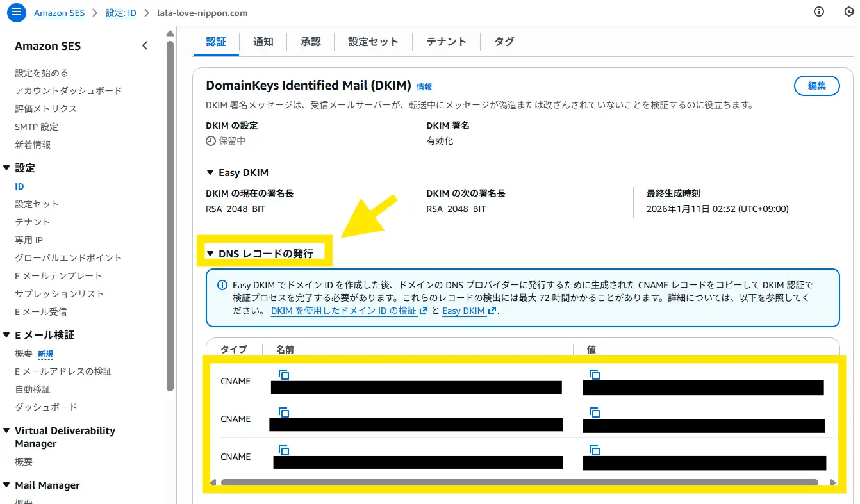Open the DKIM を使用したドメイン ID の検証 link

[343, 311]
